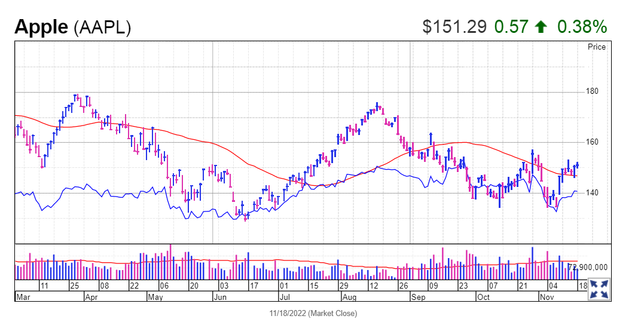
Task: Click the 140 price axis label
Action: 592,192
